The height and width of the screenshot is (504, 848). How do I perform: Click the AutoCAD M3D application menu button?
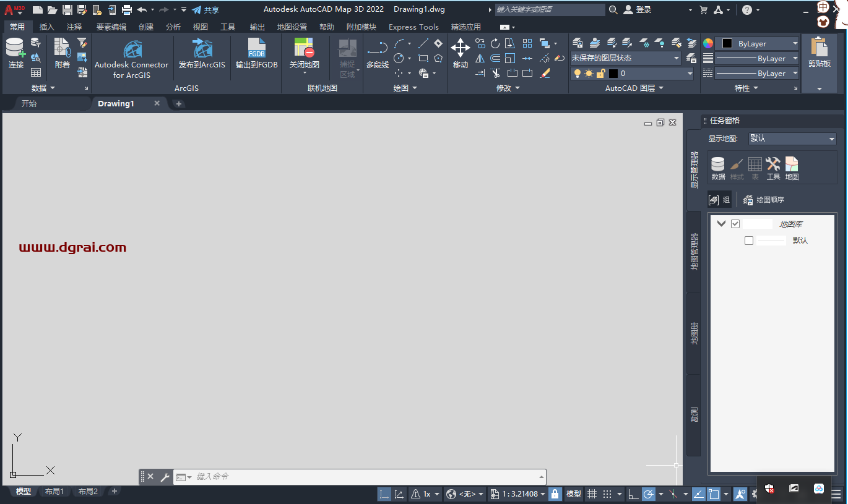pos(15,10)
